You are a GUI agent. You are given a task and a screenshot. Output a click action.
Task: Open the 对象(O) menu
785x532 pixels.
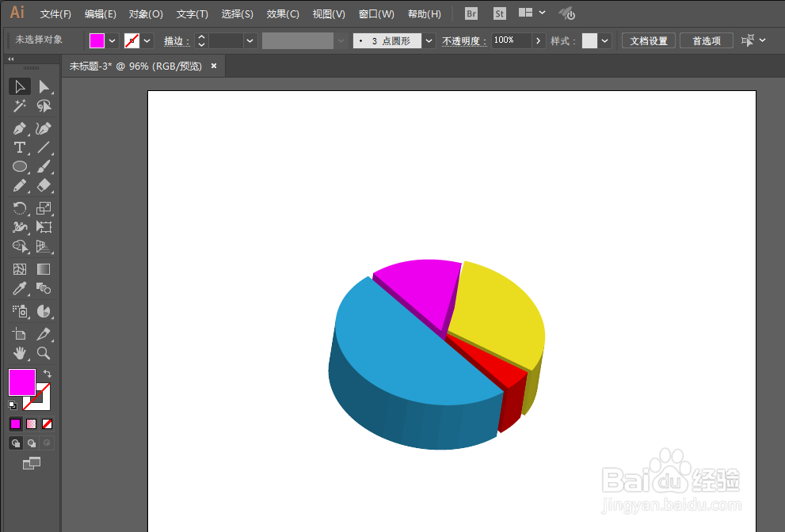pos(146,14)
